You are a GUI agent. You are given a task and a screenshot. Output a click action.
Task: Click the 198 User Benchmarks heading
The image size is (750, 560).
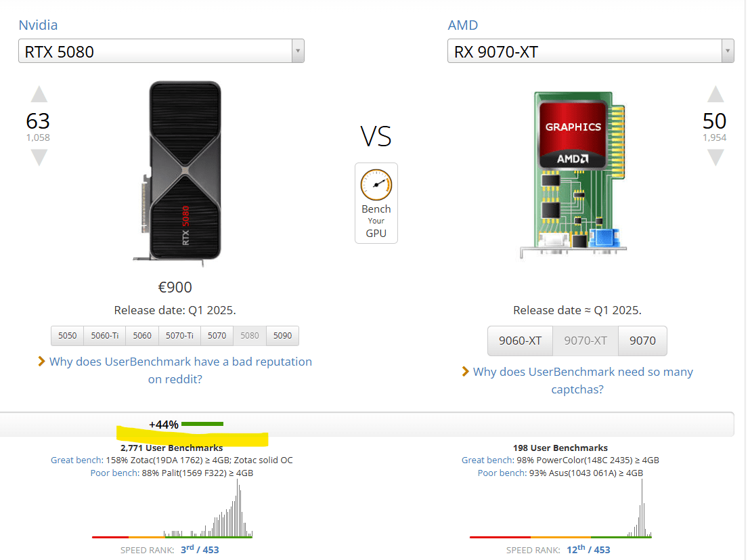tap(560, 448)
